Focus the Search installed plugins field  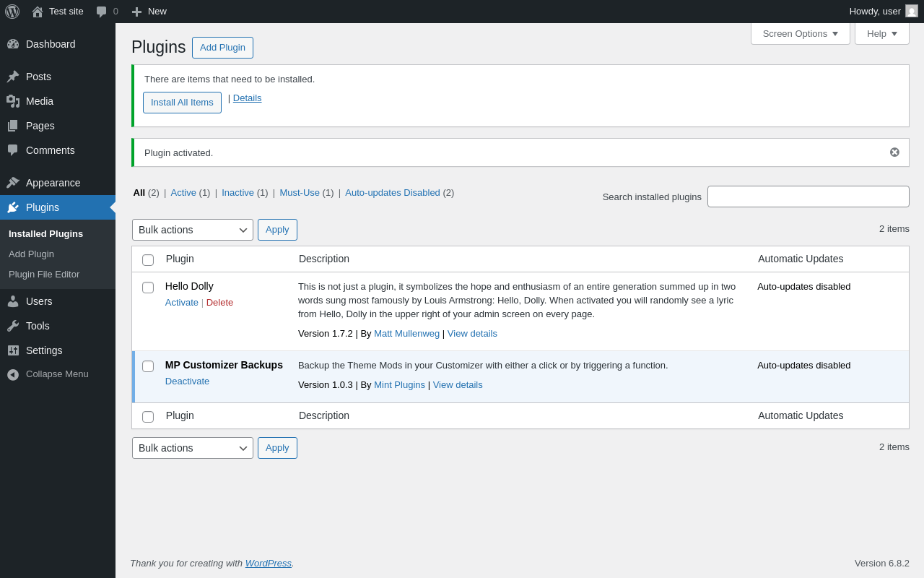click(808, 197)
